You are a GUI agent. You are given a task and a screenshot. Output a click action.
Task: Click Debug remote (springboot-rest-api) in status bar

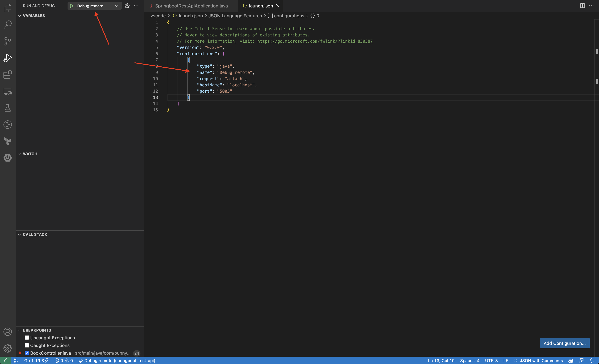(117, 360)
